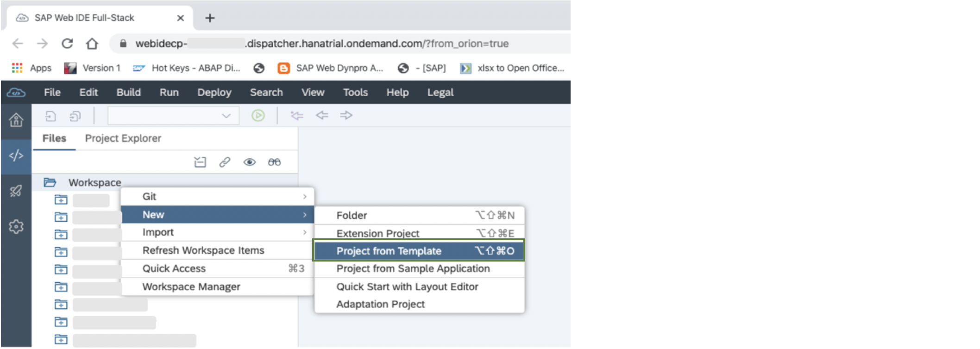Toggle Link with Editor chain icon
Screen dimensions: 980x349
225,162
